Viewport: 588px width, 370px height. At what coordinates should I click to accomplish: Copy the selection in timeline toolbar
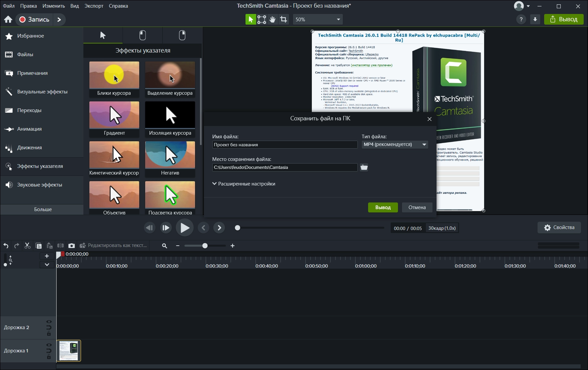[39, 246]
